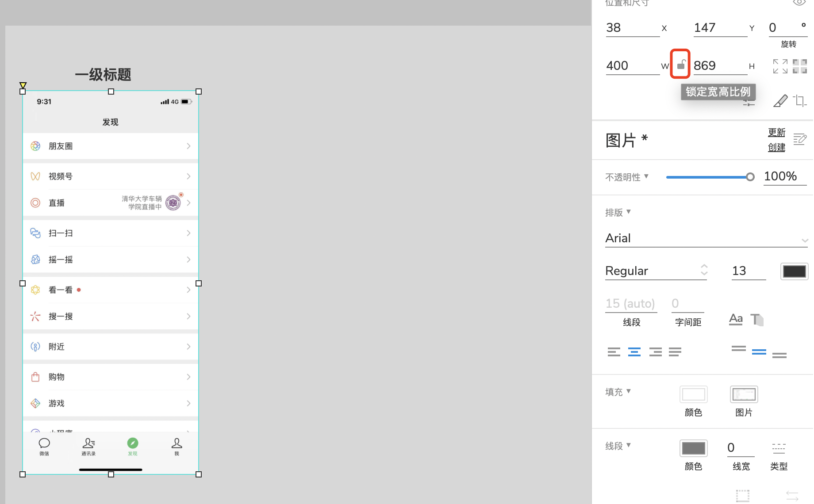Click the fill image thumbnail
This screenshot has width=814, height=504.
tap(744, 394)
